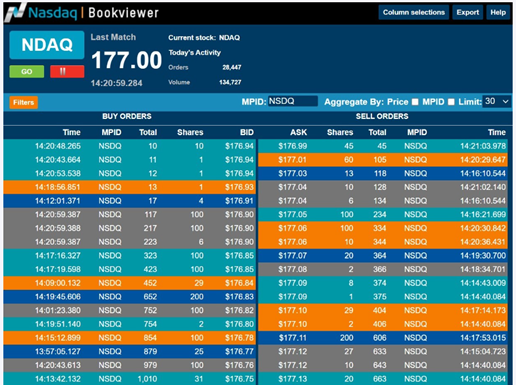This screenshot has height=385, width=516.
Task: Click sell orders Total column header
Action: coord(377,132)
